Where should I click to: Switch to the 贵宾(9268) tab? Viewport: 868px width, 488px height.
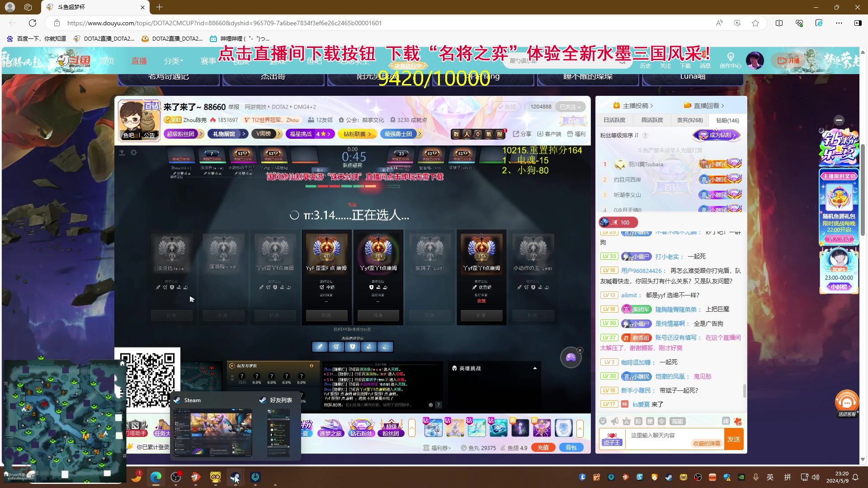[689, 120]
